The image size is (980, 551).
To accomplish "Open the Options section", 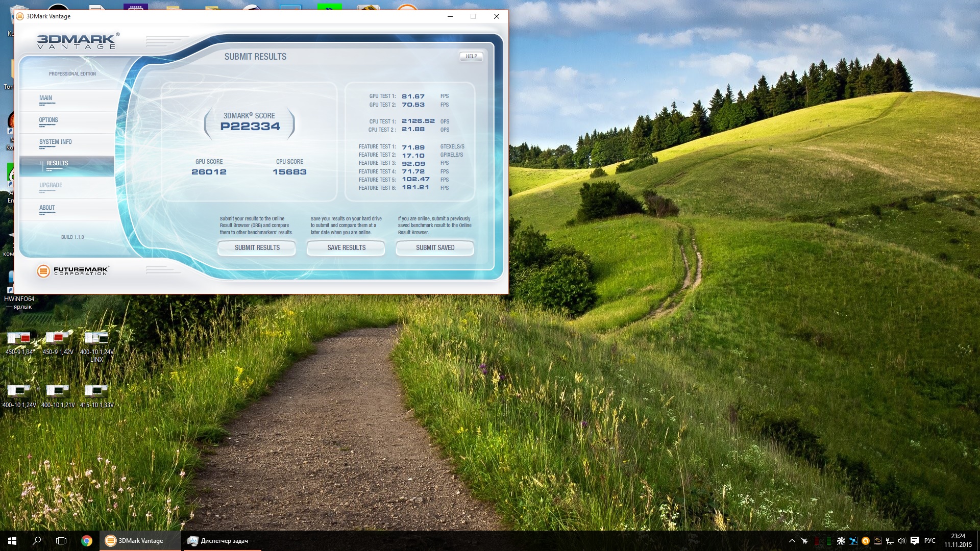I will 48,120.
